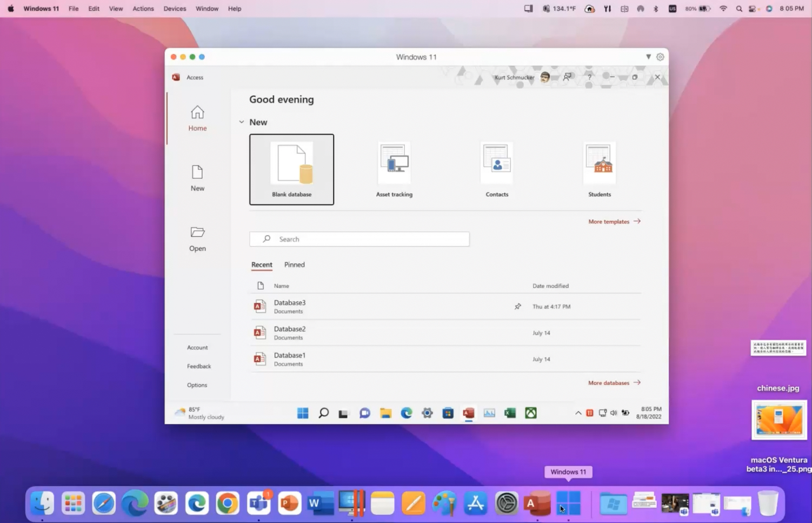
Task: Open File Explorer from the Windows taskbar
Action: (385, 413)
